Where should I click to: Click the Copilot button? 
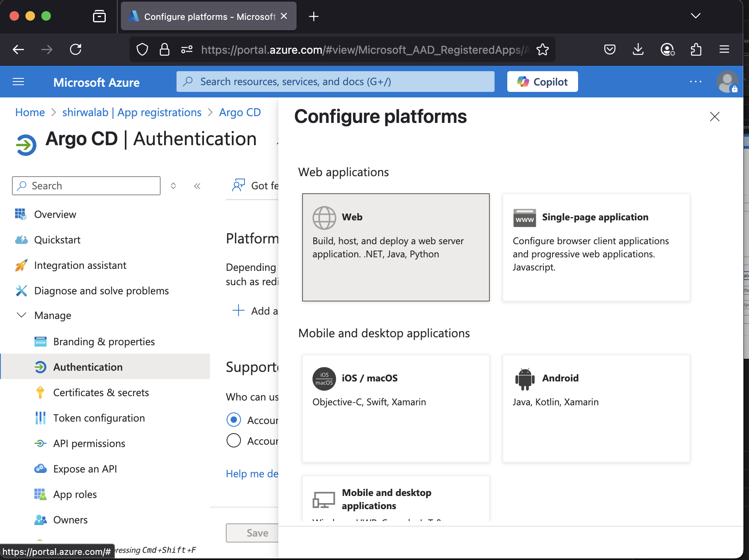(542, 82)
